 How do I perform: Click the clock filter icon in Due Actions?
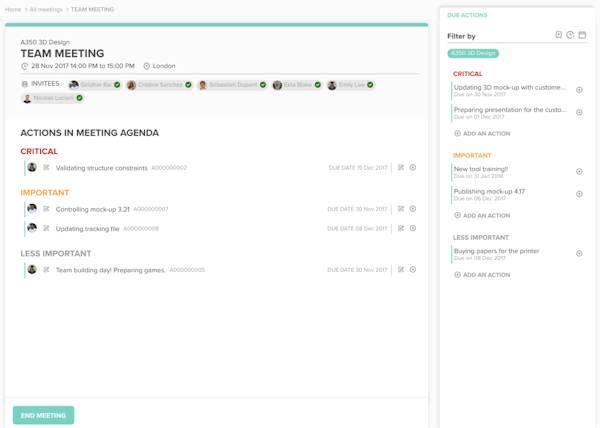click(570, 35)
